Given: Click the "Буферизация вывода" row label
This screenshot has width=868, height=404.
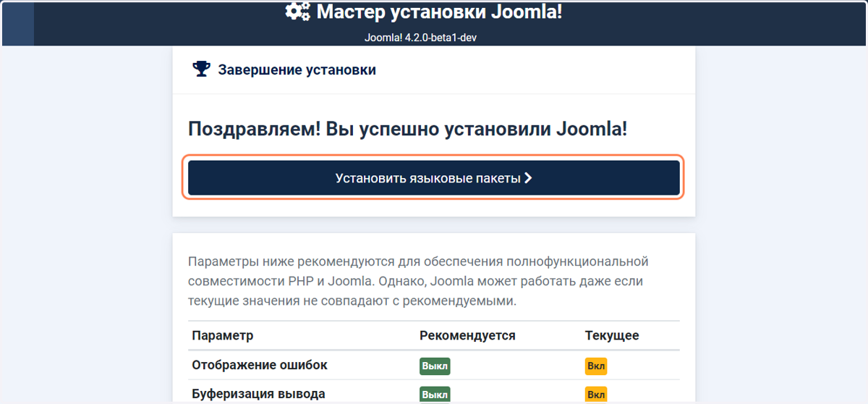Looking at the screenshot, I should (258, 394).
